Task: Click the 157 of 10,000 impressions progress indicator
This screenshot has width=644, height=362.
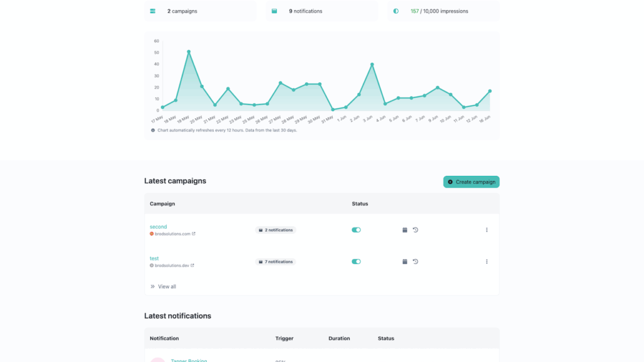Action: coord(440,11)
